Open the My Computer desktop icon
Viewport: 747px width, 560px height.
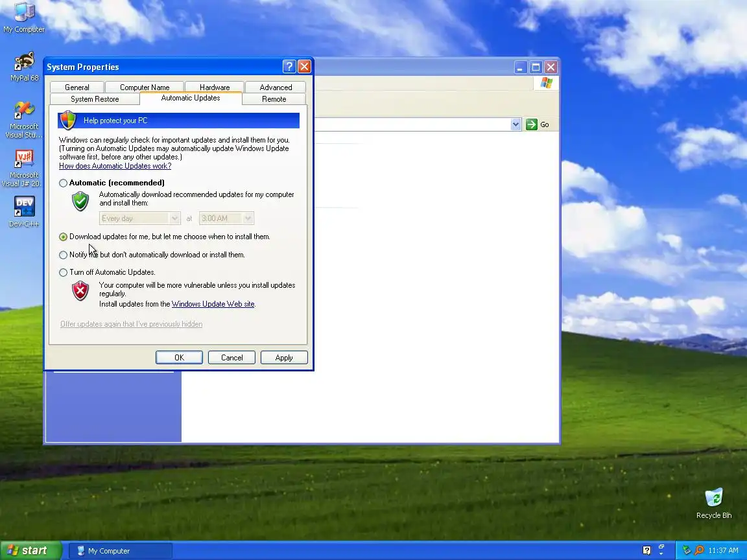coord(24,18)
